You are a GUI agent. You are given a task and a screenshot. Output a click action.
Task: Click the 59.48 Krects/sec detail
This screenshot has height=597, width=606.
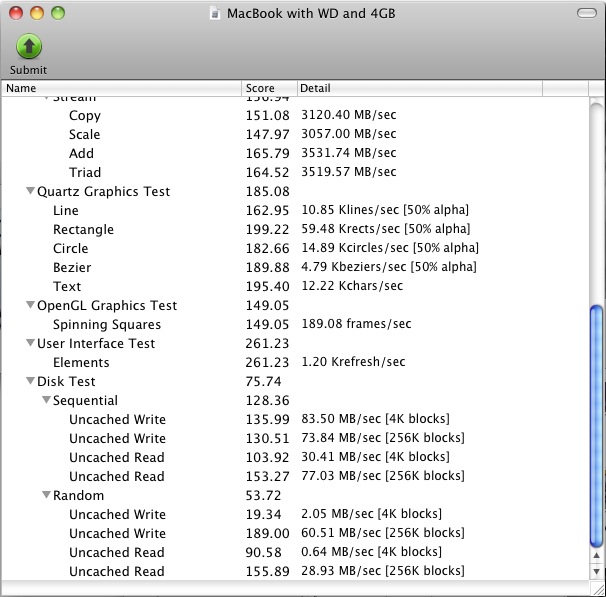(x=386, y=229)
